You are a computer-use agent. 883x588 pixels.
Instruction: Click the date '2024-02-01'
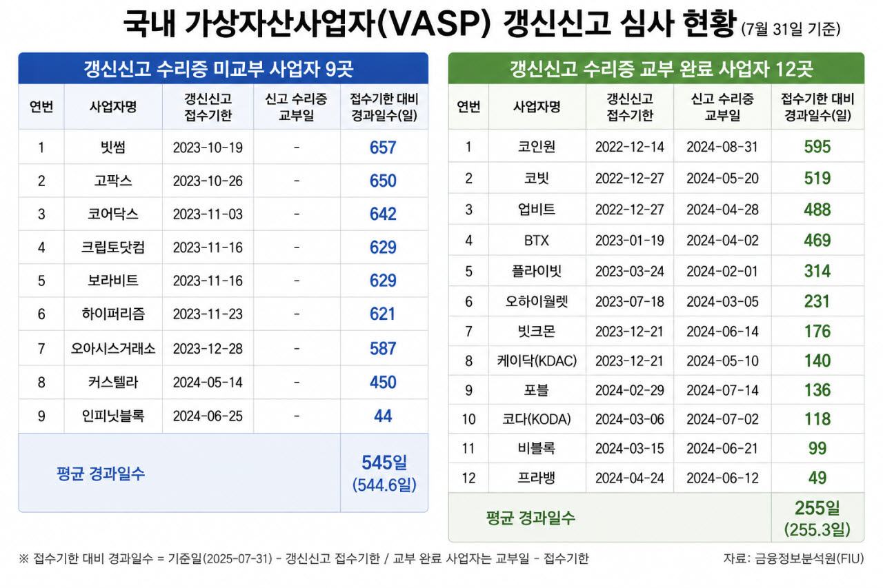(722, 271)
